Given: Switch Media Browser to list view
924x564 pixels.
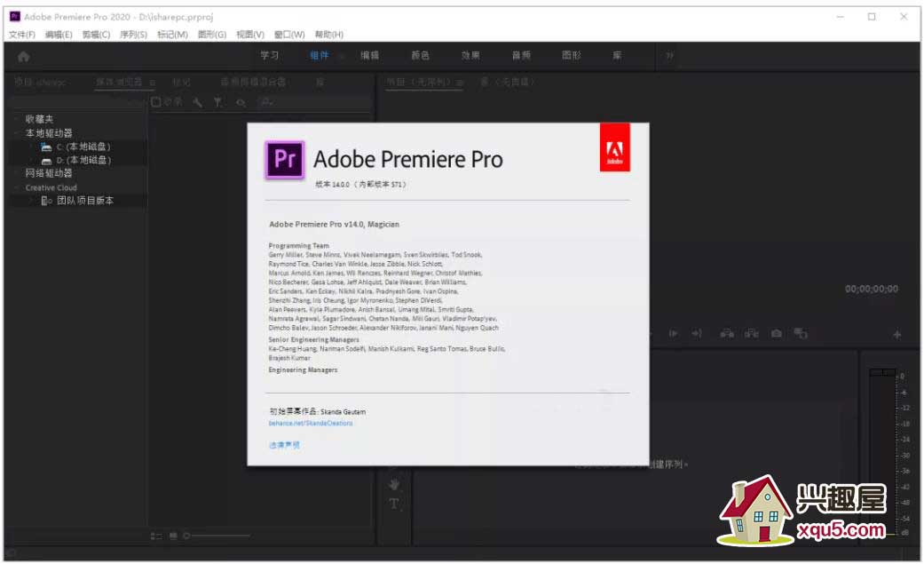Looking at the screenshot, I should click(x=156, y=536).
